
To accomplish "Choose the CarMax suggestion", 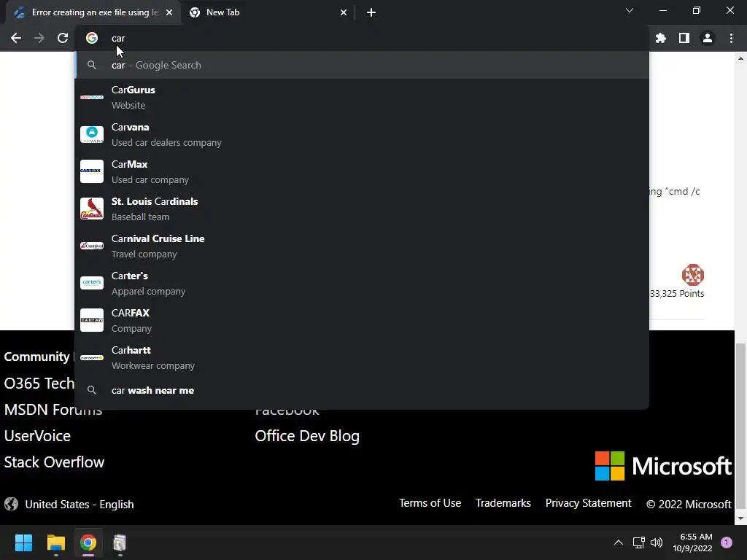I will coord(362,172).
